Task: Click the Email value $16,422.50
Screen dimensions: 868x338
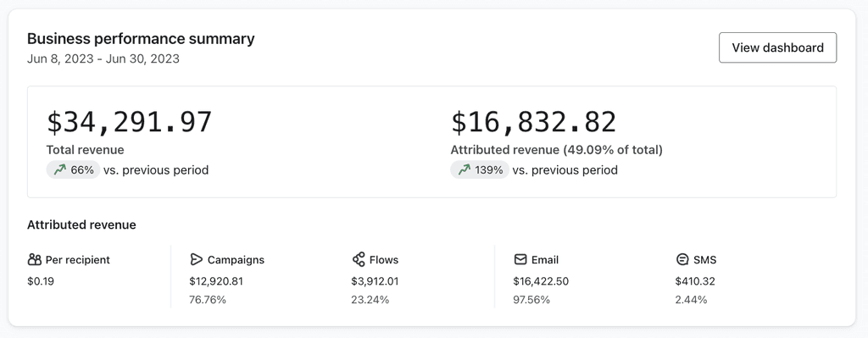Action: click(x=541, y=281)
